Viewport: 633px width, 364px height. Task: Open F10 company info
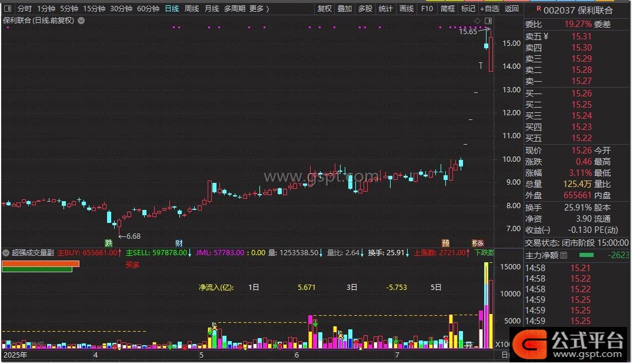pyautogui.click(x=427, y=8)
